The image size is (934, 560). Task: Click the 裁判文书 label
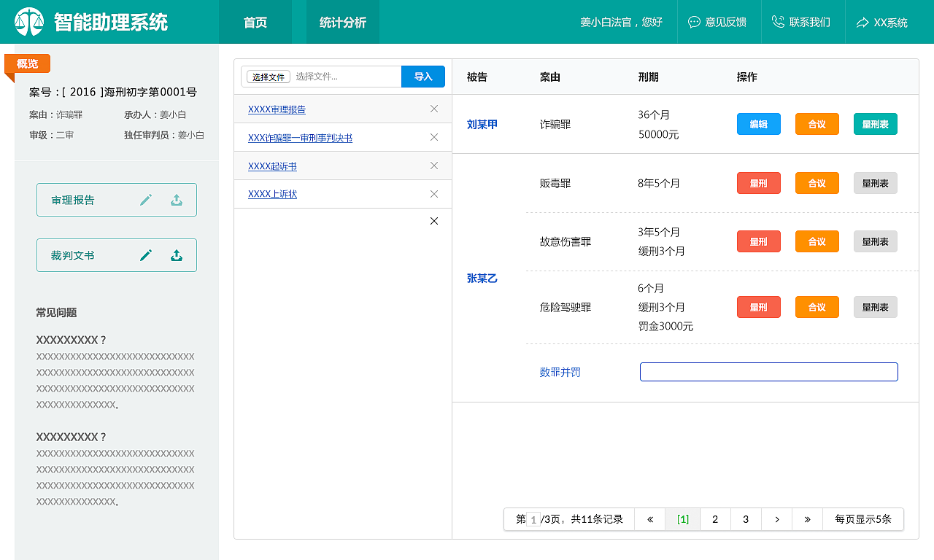(x=73, y=255)
